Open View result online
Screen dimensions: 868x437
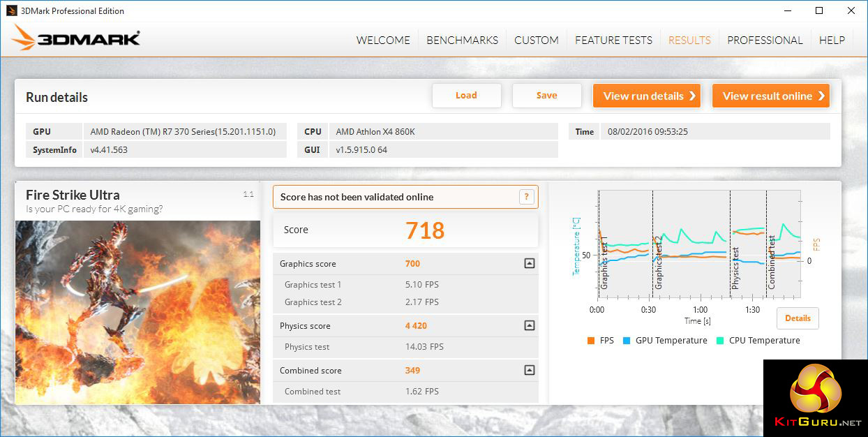[770, 96]
